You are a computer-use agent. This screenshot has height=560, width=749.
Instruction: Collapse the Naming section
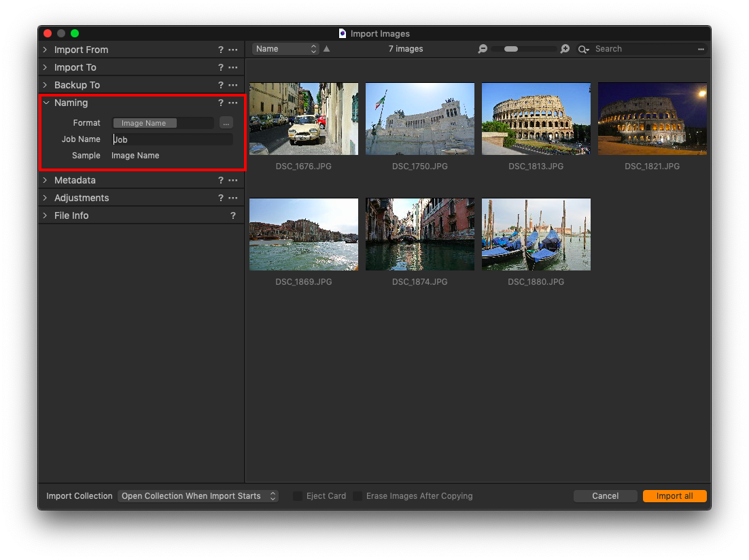click(x=46, y=103)
